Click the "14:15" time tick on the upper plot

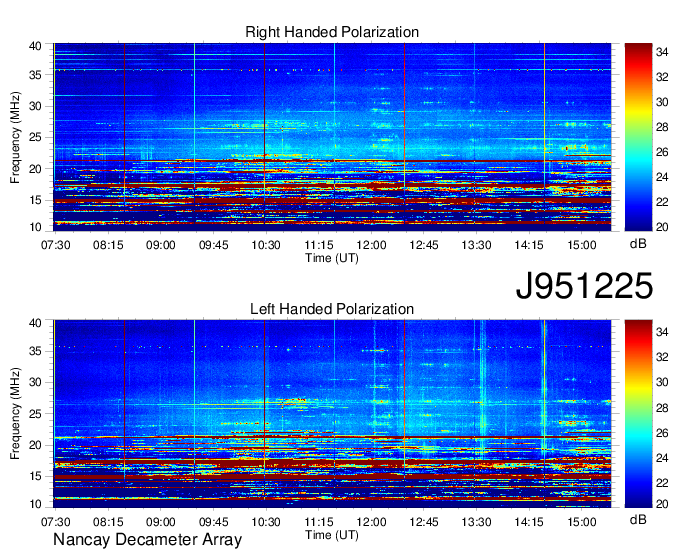(x=529, y=245)
